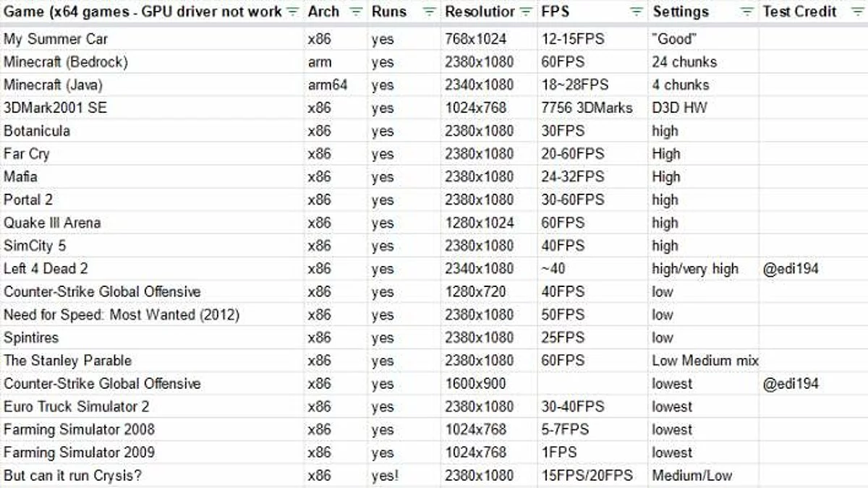This screenshot has height=488, width=868.
Task: Click the @edi194 credit for Left 4 Dead 2
Action: pos(791,269)
